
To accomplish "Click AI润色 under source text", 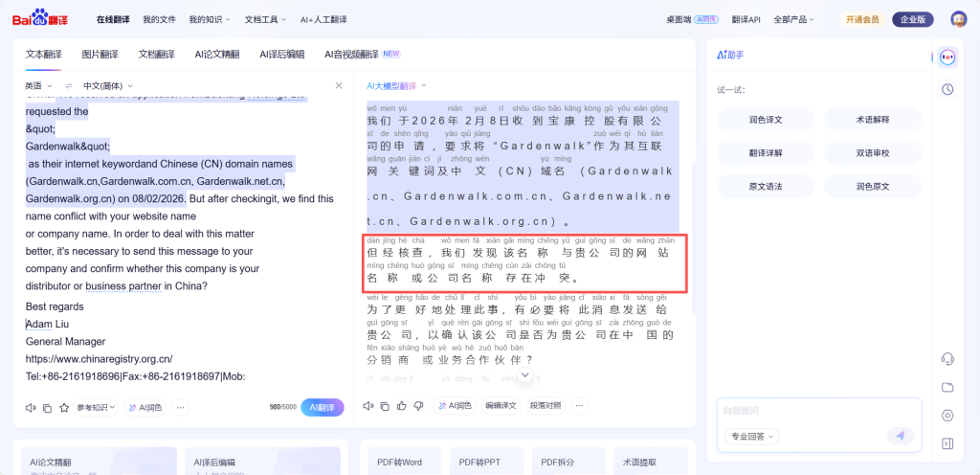I will [145, 408].
